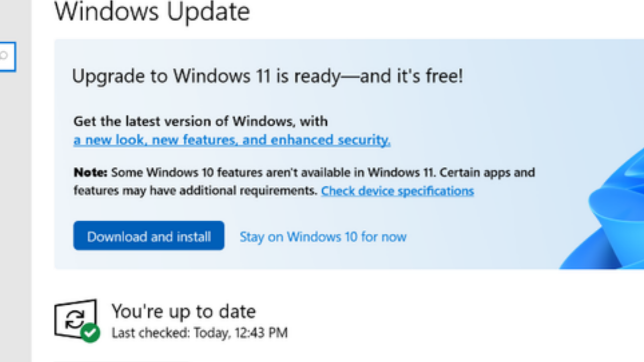This screenshot has height=362, width=644.
Task: Click the Upgrade to Windows 11 is ready heading
Action: tap(267, 76)
